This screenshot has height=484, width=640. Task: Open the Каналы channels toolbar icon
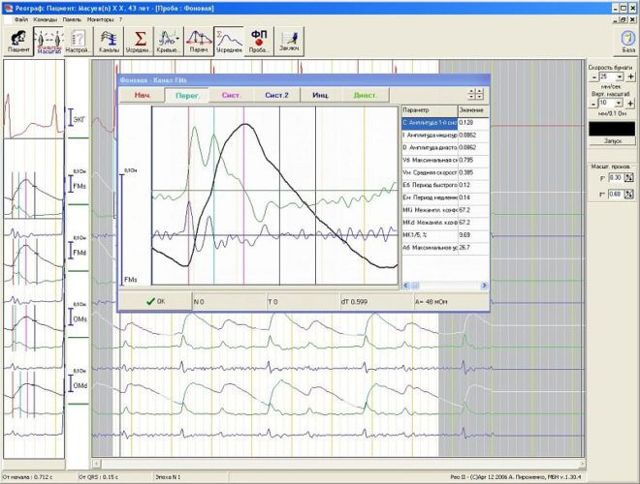point(110,39)
